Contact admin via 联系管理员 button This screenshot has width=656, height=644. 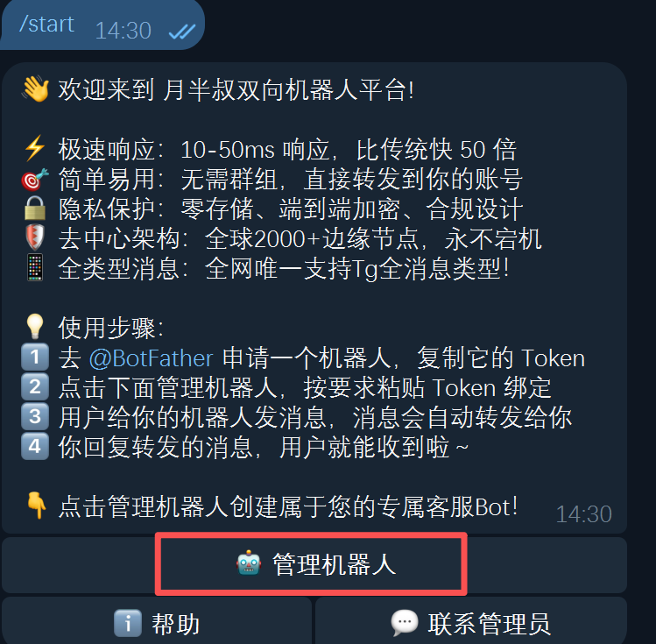[471, 621]
